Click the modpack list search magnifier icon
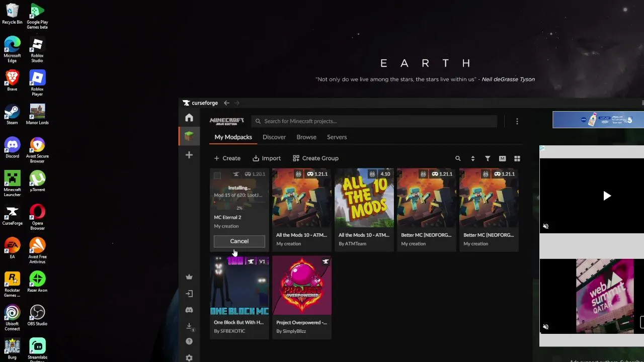The height and width of the screenshot is (362, 644). (458, 158)
